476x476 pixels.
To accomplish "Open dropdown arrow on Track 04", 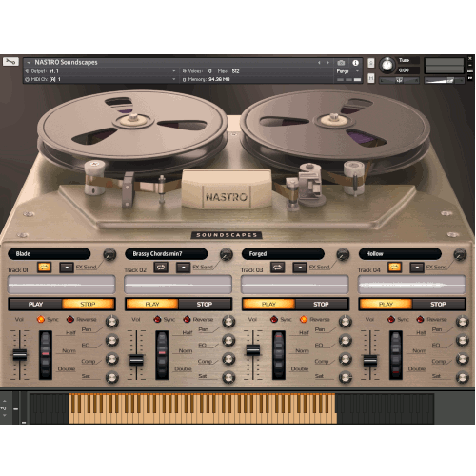I will [x=417, y=268].
